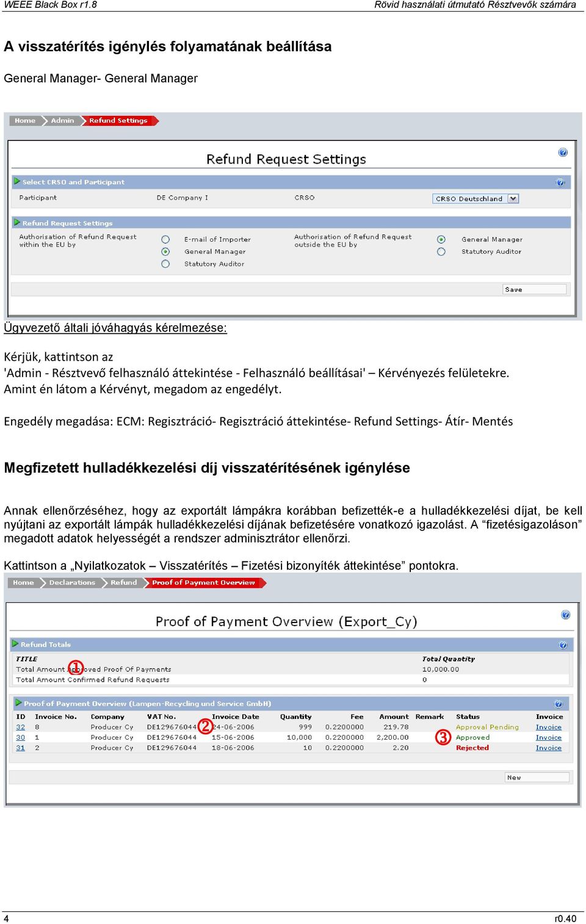Open record ID 32 link
This screenshot has height=924, width=586.
pos(21,727)
